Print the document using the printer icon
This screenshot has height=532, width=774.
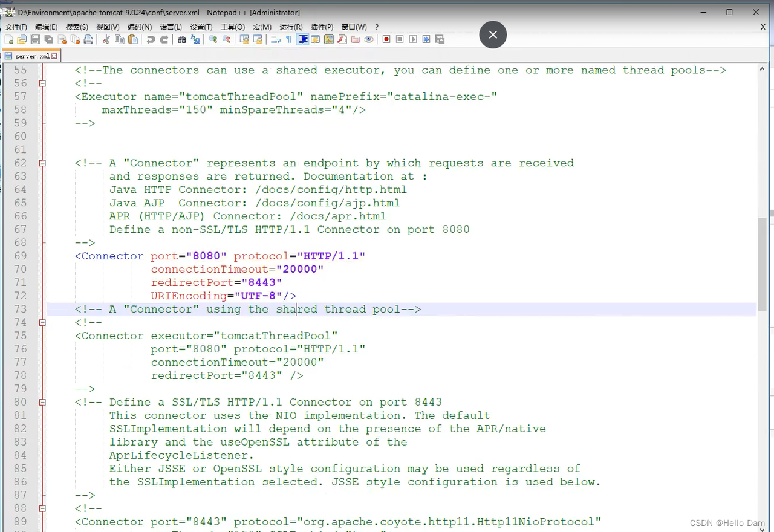88,39
